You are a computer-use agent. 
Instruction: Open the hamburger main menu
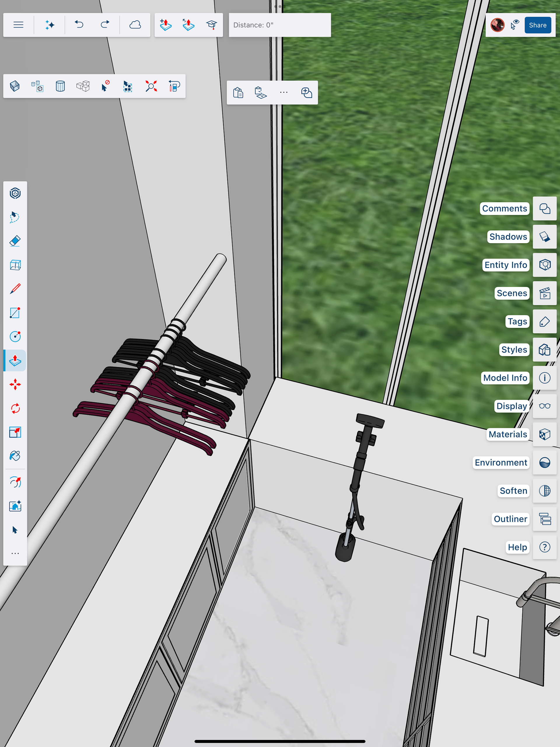point(19,25)
